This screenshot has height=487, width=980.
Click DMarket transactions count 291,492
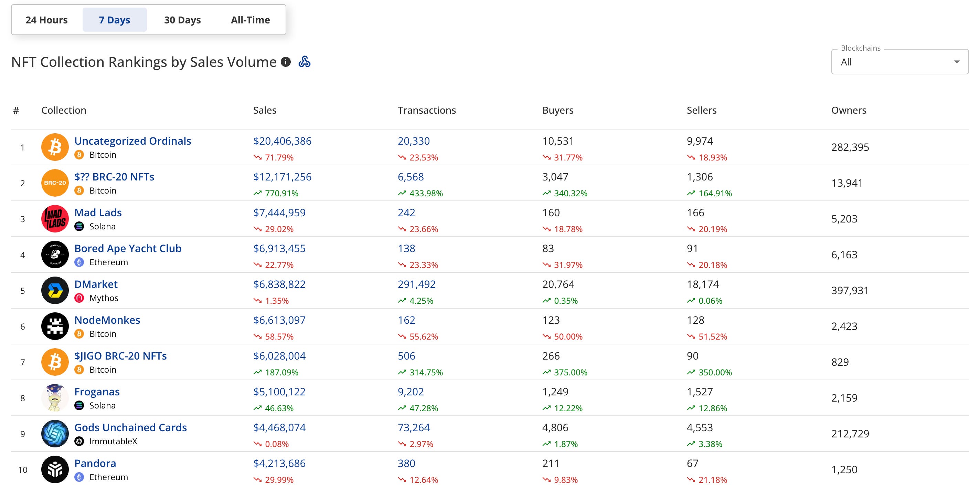click(416, 284)
